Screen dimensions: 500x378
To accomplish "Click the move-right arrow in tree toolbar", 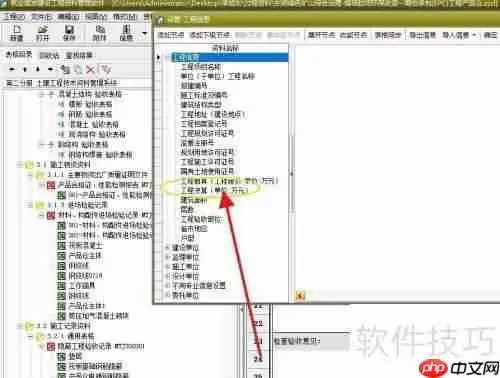I will 50,69.
